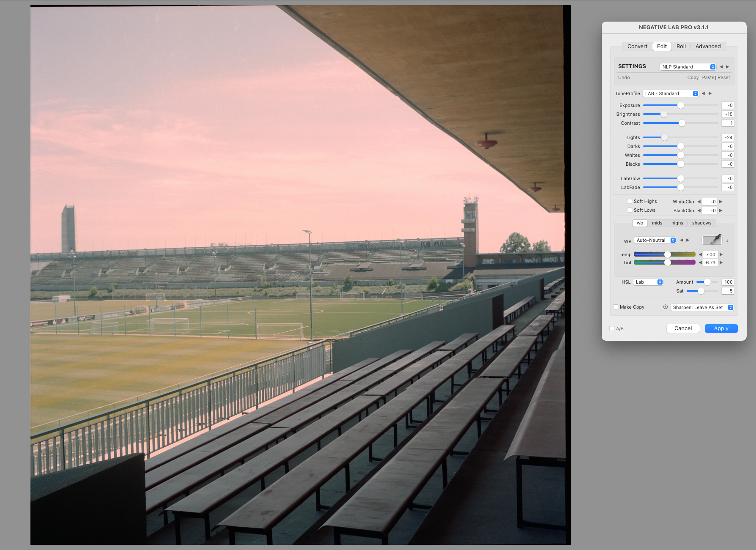This screenshot has width=756, height=550.
Task: Click Reset in Settings
Action: pyautogui.click(x=724, y=77)
